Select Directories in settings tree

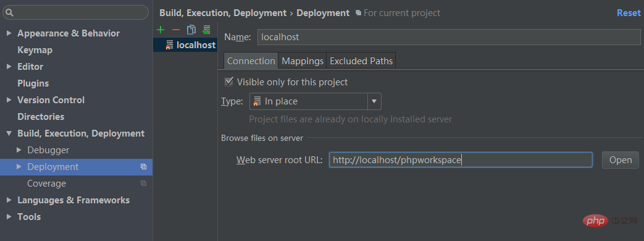[x=41, y=116]
